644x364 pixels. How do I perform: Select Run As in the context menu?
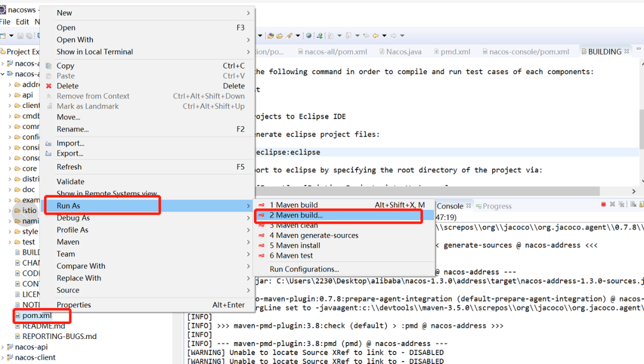coord(148,205)
